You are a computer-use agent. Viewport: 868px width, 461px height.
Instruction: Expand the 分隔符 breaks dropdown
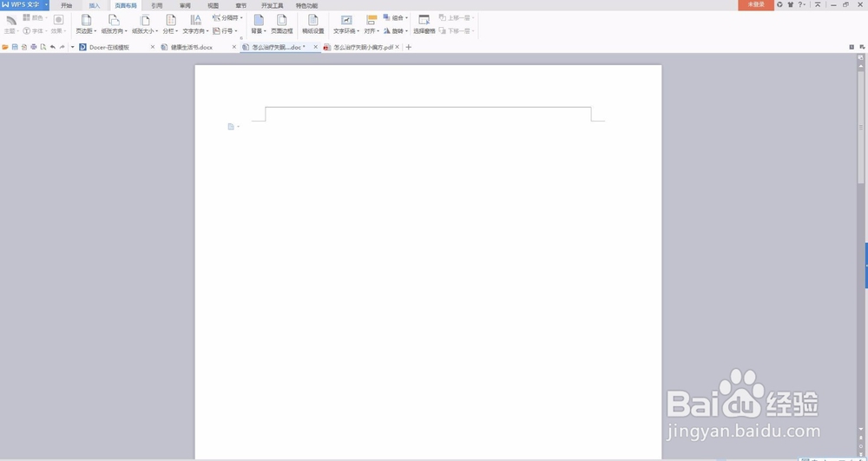(x=227, y=17)
